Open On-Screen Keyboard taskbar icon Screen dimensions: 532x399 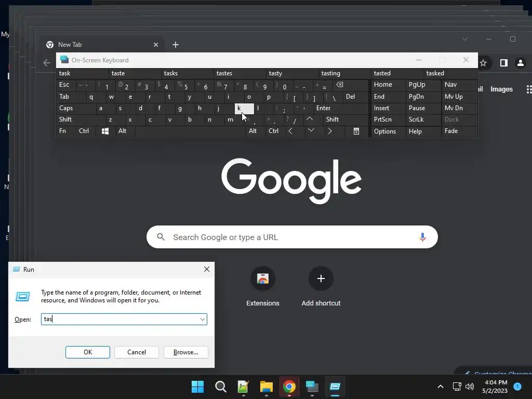(x=312, y=387)
